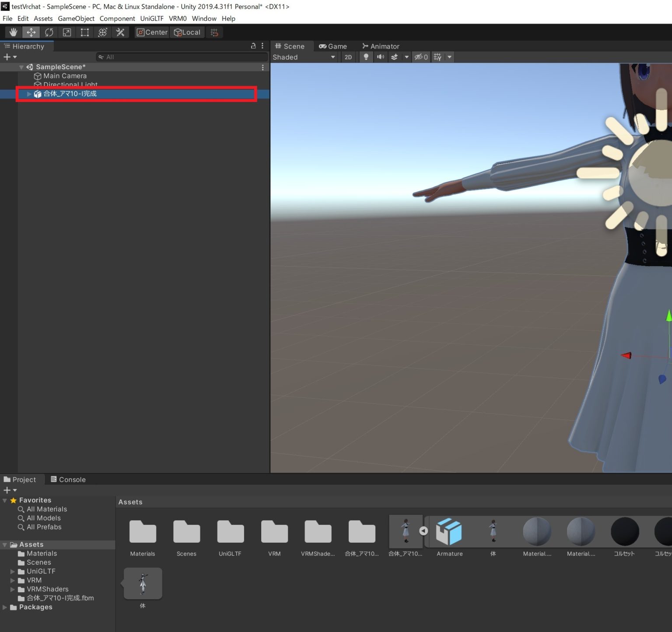The image size is (672, 632).
Task: Switch transform orientation with Local button
Action: click(x=187, y=32)
